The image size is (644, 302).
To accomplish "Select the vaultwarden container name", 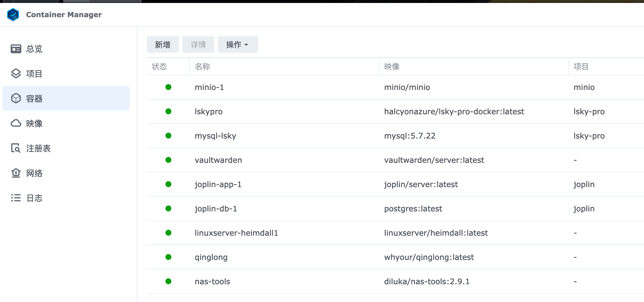I will [x=218, y=160].
